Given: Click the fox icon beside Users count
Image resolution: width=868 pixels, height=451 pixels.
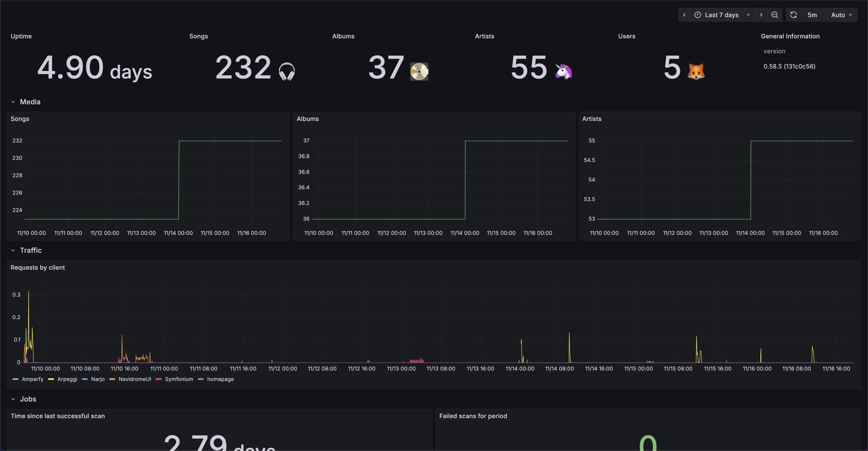Looking at the screenshot, I should click(696, 71).
